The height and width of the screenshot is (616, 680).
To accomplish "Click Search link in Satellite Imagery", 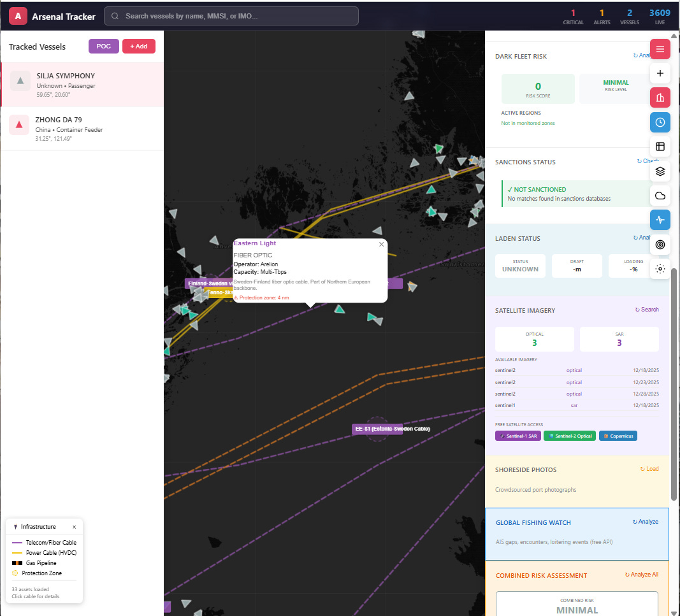I will pyautogui.click(x=647, y=310).
